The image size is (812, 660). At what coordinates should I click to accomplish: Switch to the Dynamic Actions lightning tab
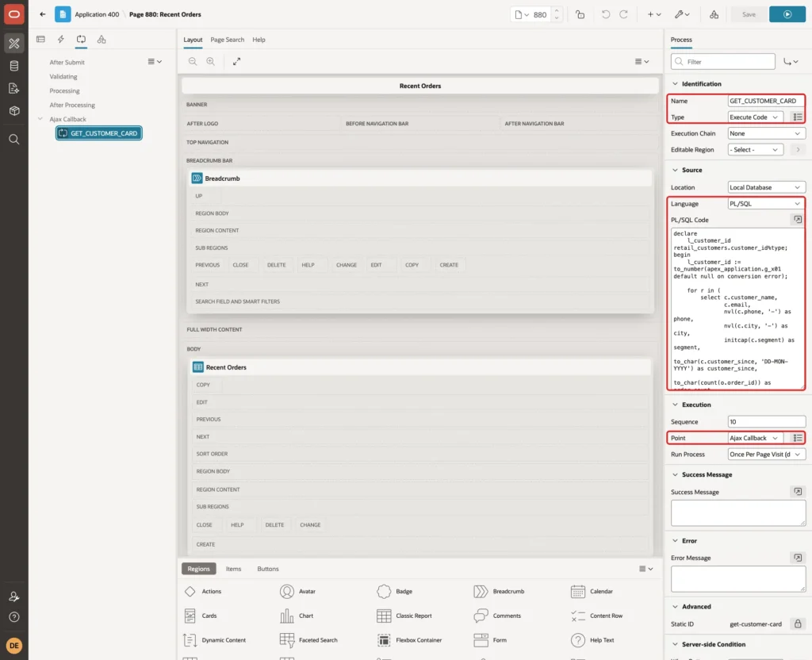coord(60,40)
